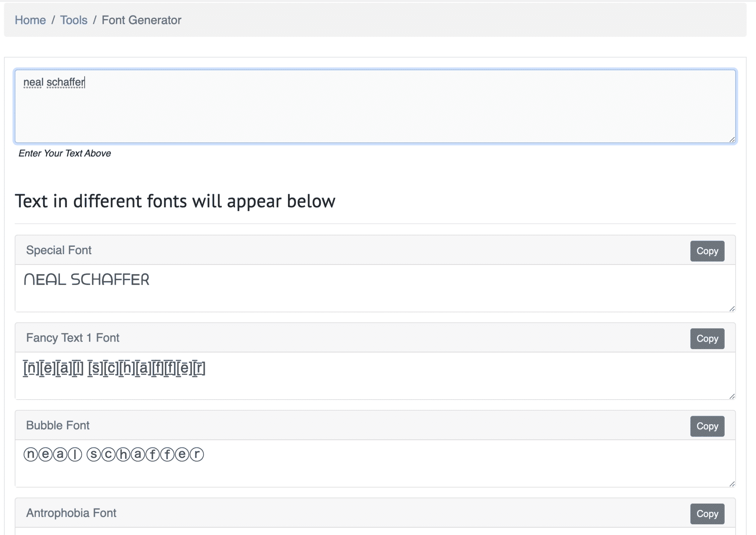Click the 'Antrophobia Font' section header
Viewport: 756px width, 535px height.
point(71,513)
